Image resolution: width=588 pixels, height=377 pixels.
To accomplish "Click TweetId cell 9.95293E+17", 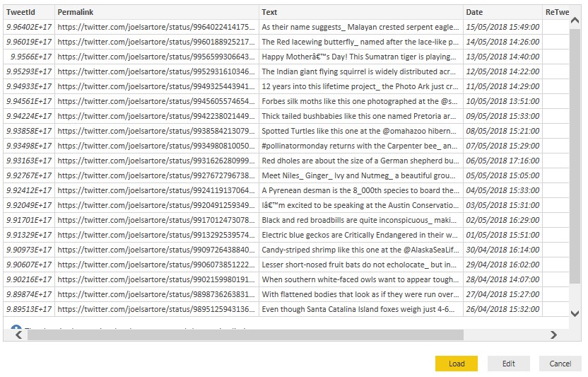I will (29, 71).
